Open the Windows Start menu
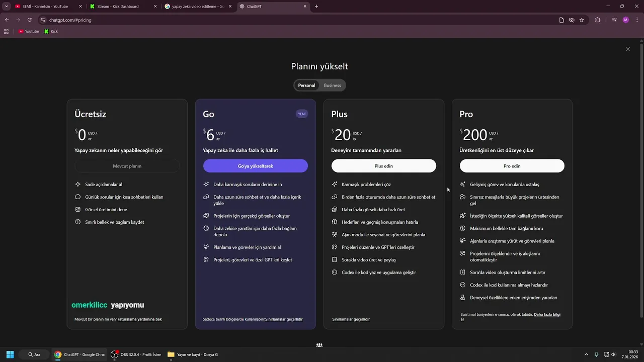This screenshot has width=644, height=362. 10,354
